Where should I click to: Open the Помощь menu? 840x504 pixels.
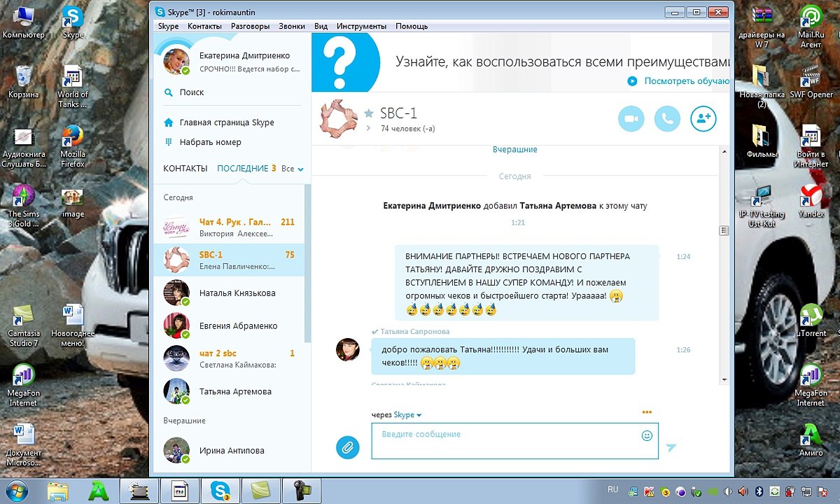pos(412,27)
